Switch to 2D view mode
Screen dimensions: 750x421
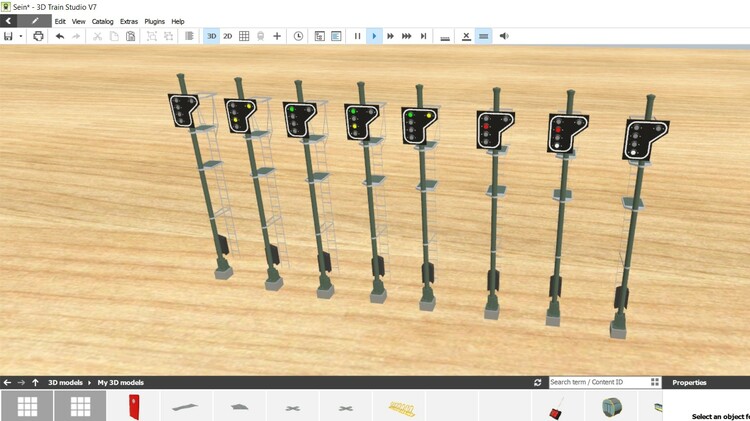click(x=227, y=36)
